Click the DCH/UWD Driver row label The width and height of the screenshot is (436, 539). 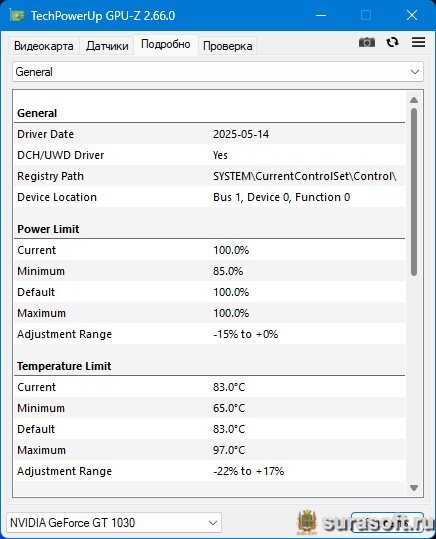(61, 155)
